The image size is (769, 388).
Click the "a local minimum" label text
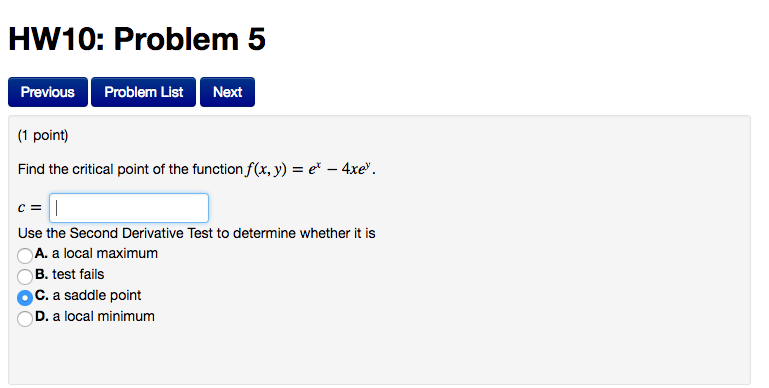click(103, 316)
